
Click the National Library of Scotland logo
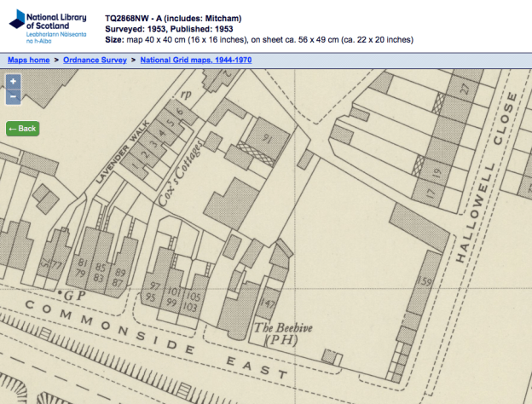click(46, 26)
